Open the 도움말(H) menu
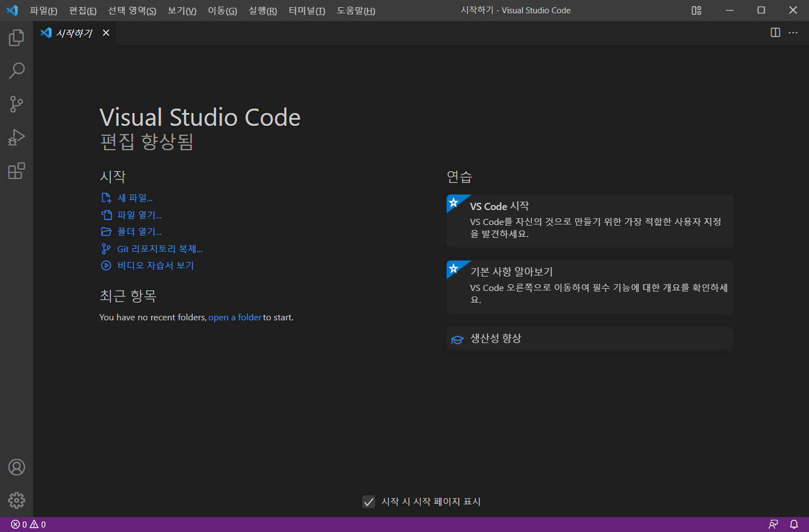The width and height of the screenshot is (809, 532). pyautogui.click(x=356, y=11)
